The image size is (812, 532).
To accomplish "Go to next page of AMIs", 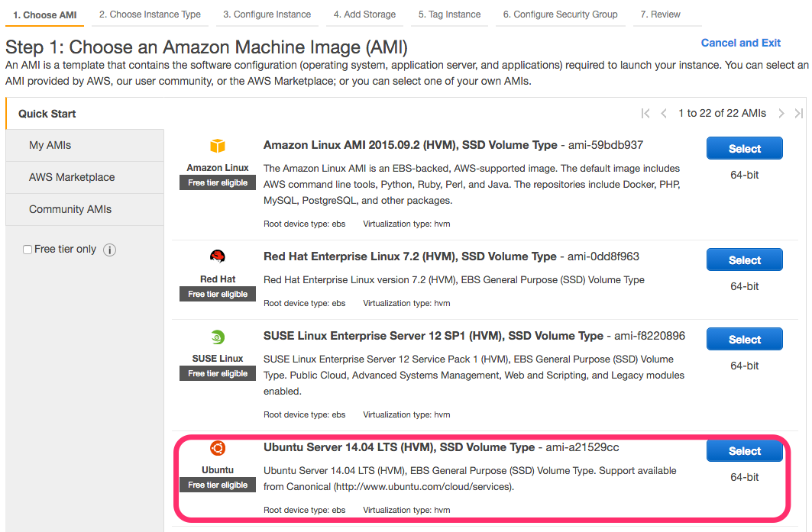I will point(781,113).
